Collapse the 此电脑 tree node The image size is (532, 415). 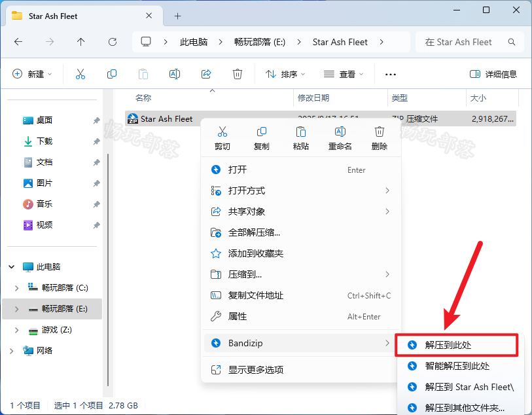tap(12, 266)
